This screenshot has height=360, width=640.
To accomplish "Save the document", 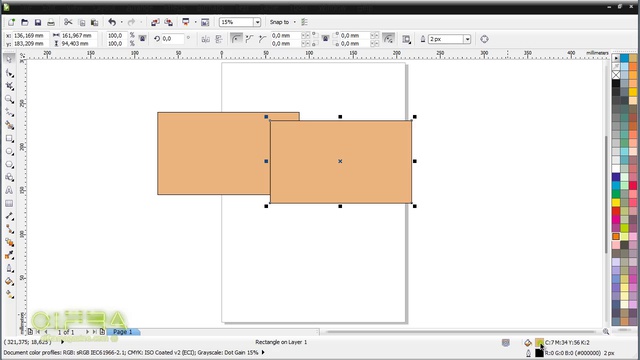I will (38, 22).
